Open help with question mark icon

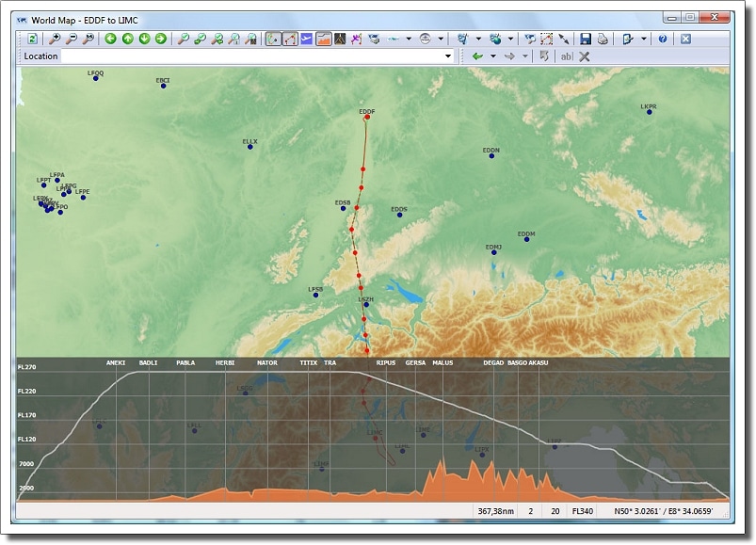coord(662,39)
